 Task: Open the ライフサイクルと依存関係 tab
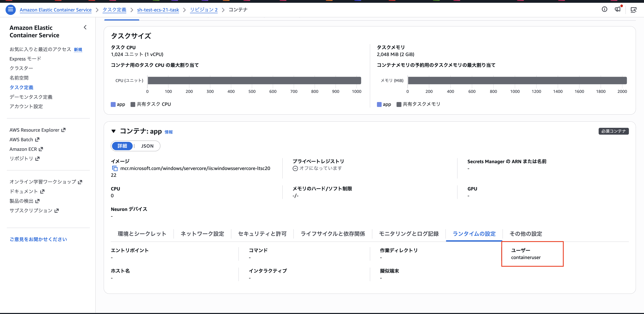(x=333, y=234)
